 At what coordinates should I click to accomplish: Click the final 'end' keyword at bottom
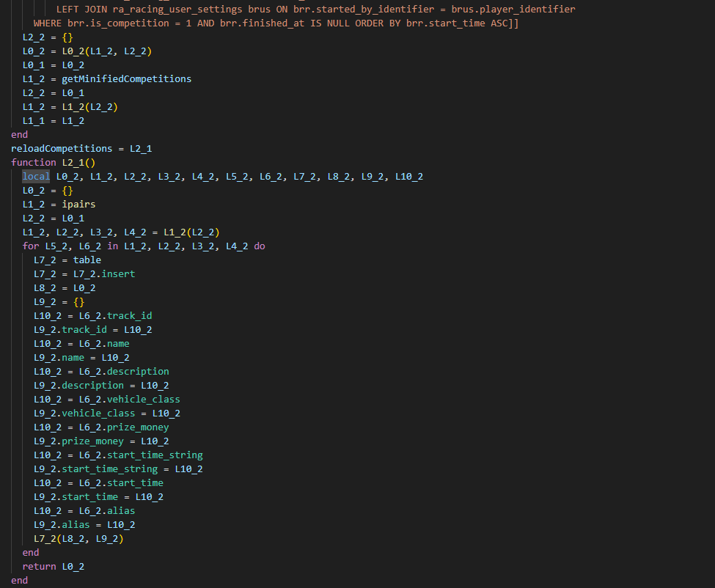[19, 580]
